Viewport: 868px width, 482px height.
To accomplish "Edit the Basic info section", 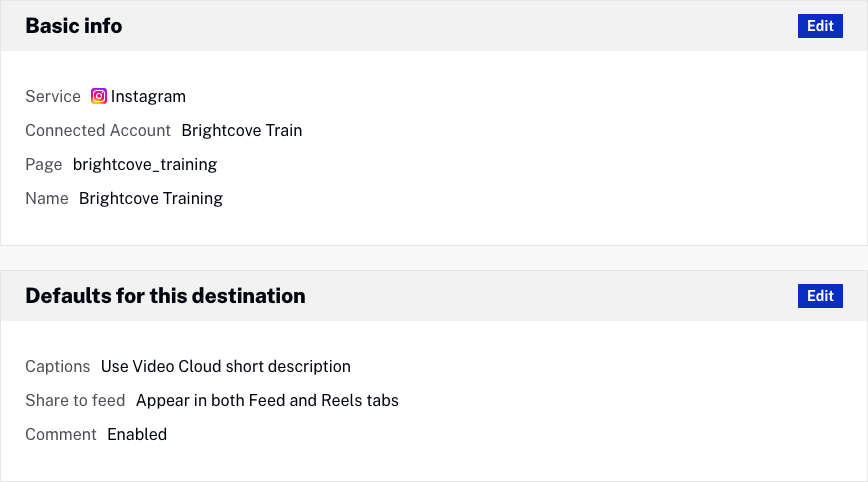I will click(x=820, y=26).
